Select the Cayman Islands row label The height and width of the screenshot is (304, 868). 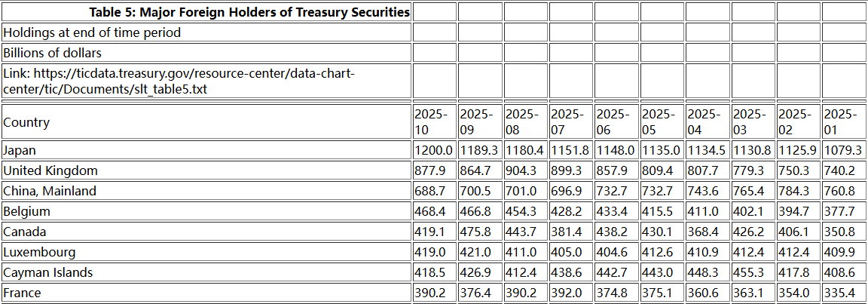206,272
